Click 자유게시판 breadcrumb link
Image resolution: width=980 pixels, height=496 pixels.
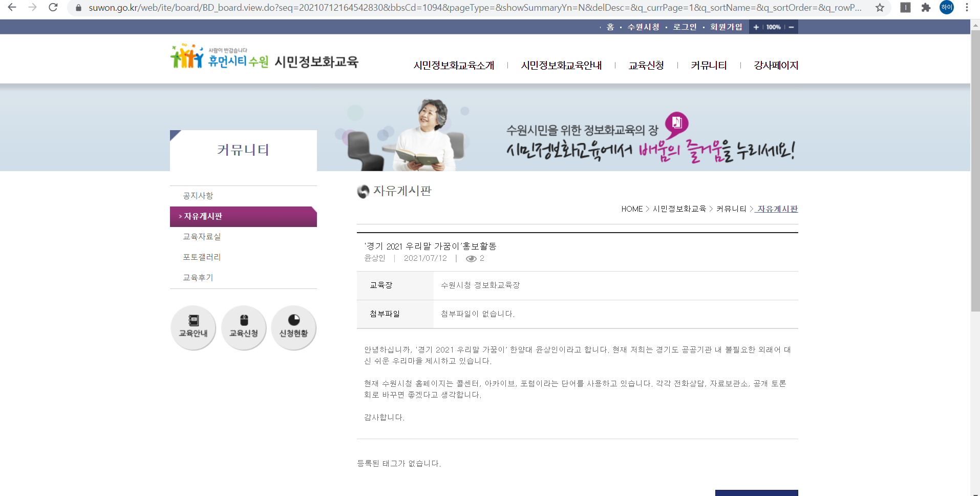[777, 209]
